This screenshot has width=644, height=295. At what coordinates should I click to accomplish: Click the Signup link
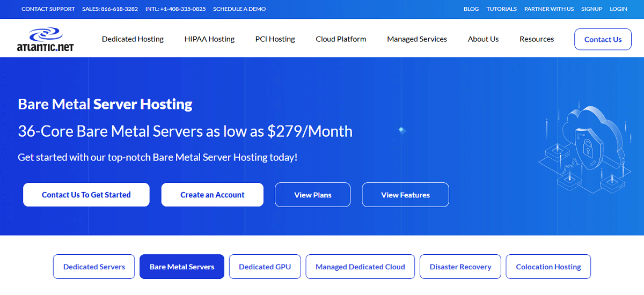[x=592, y=9]
